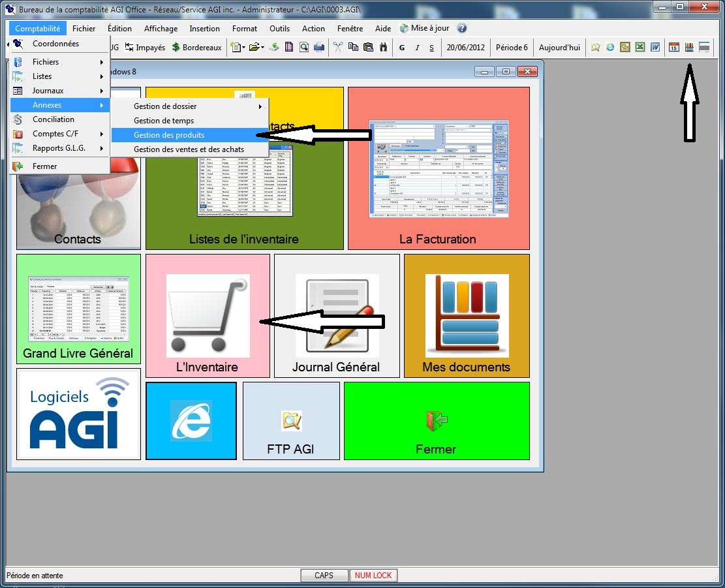The image size is (725, 588).
Task: Launch Internet Explorer from the toolbar icon
Action: click(610, 47)
